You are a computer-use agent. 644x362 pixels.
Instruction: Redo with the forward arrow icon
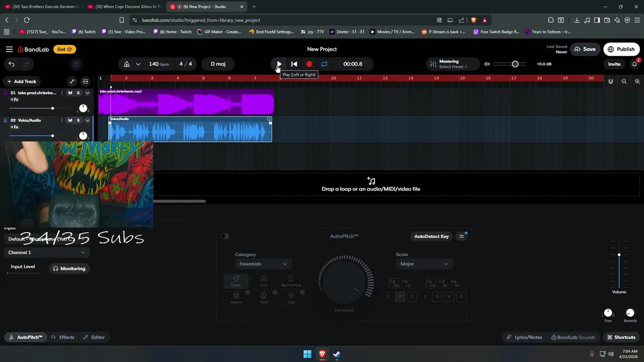coord(26,64)
